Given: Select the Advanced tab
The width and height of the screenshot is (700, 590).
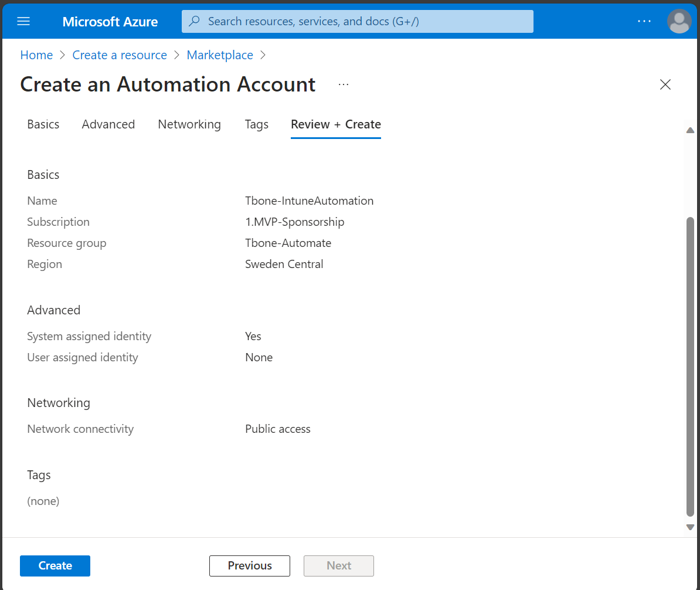Looking at the screenshot, I should 108,124.
